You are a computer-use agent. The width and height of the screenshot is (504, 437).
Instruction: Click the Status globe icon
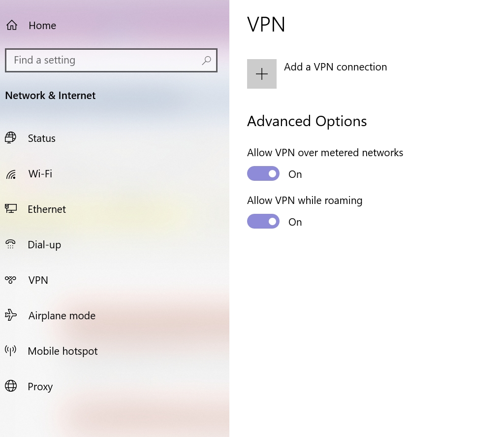click(11, 138)
